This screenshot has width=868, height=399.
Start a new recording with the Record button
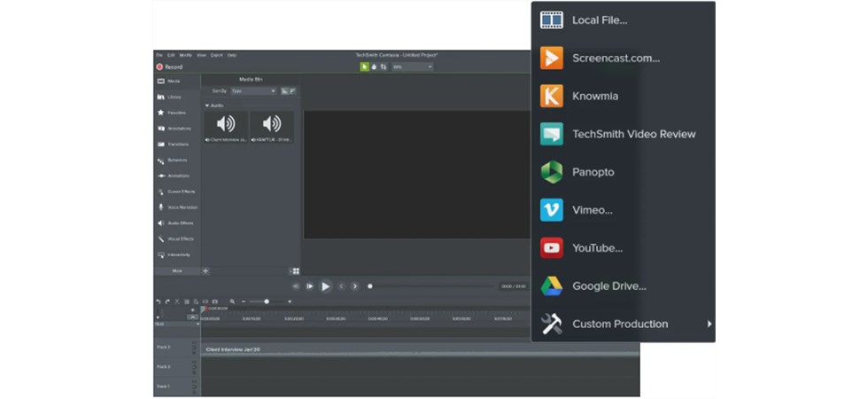169,67
